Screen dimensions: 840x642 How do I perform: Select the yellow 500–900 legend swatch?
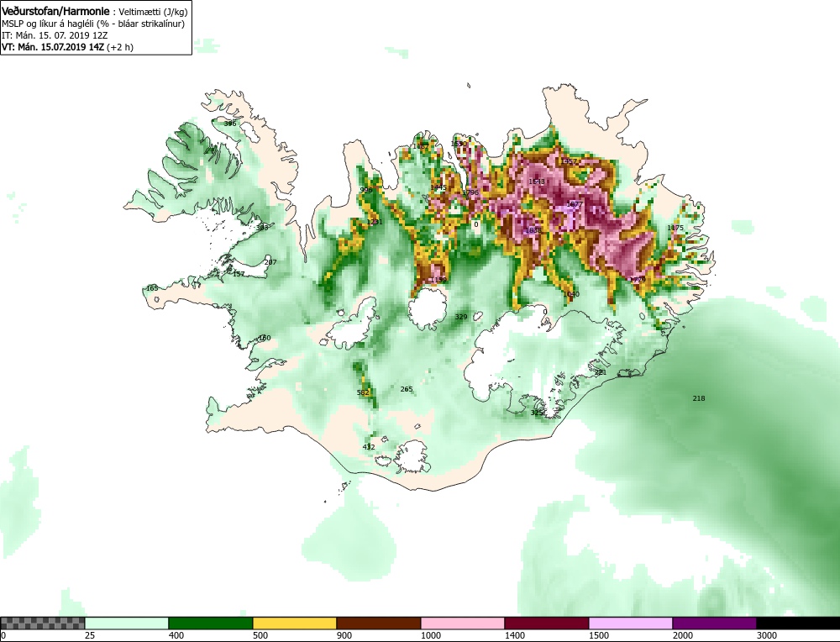[x=295, y=623]
